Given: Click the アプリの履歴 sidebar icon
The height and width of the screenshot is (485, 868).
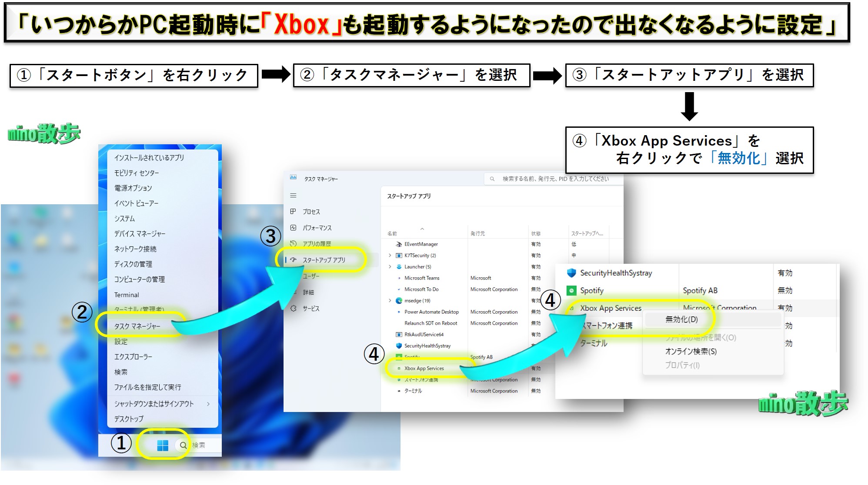Looking at the screenshot, I should (x=293, y=243).
